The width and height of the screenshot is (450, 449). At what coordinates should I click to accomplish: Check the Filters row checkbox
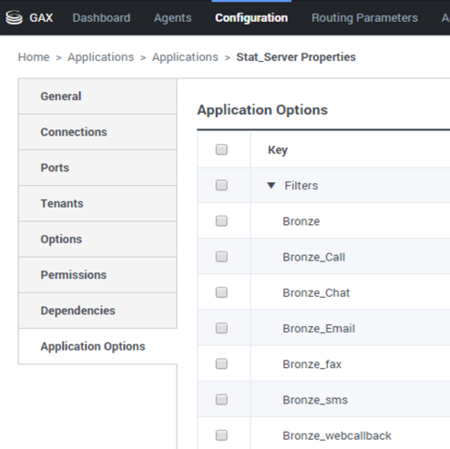222,185
